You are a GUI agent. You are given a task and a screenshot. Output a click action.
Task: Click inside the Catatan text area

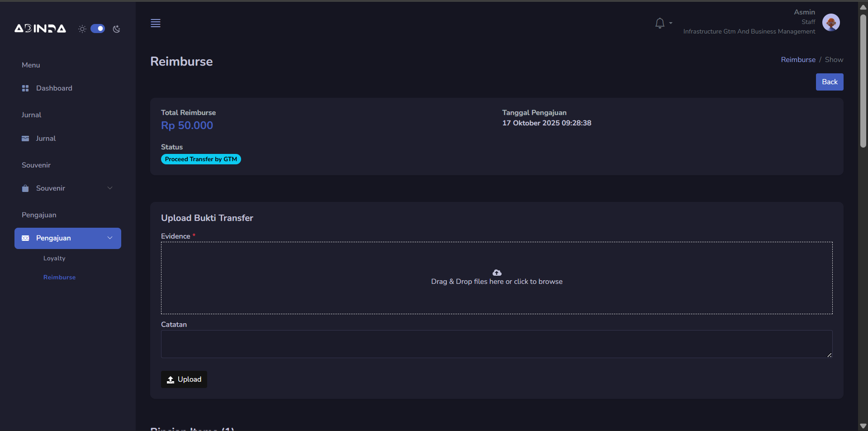click(x=496, y=344)
